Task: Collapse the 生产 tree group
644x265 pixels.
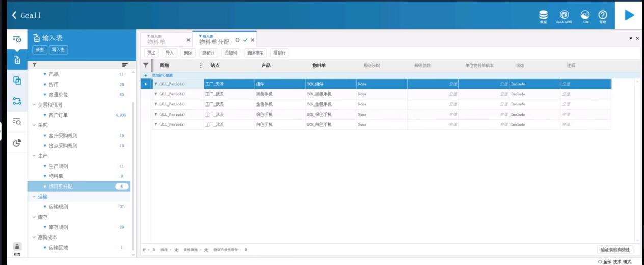Action: click(34, 156)
